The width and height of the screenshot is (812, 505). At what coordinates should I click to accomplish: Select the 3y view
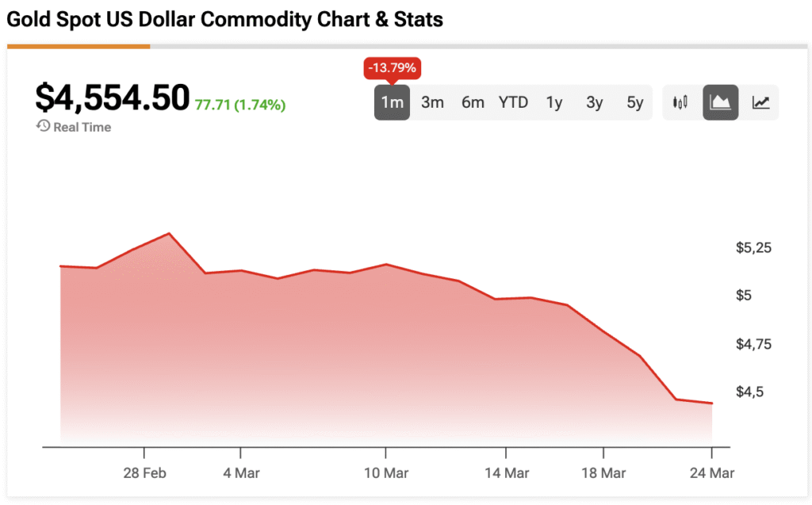(595, 102)
